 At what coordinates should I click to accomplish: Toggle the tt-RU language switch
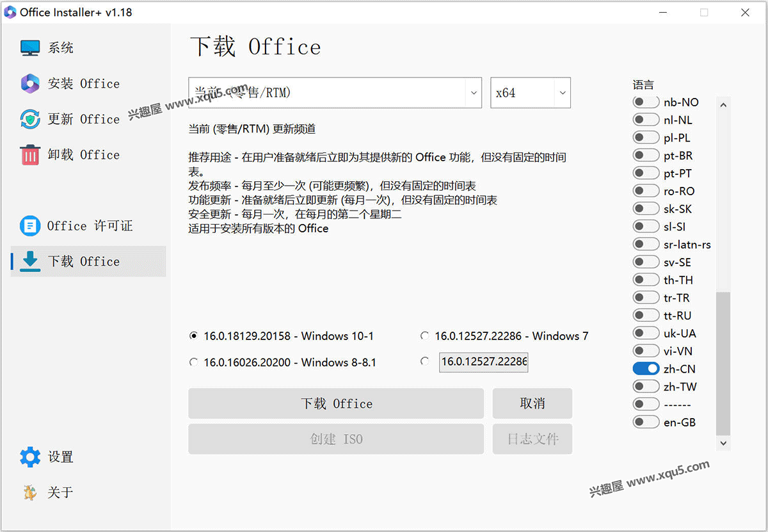click(646, 316)
